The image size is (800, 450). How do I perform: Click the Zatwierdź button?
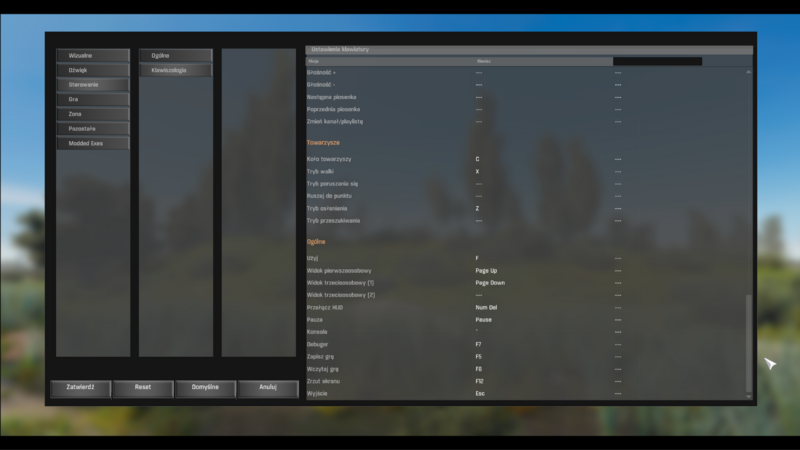tap(81, 387)
